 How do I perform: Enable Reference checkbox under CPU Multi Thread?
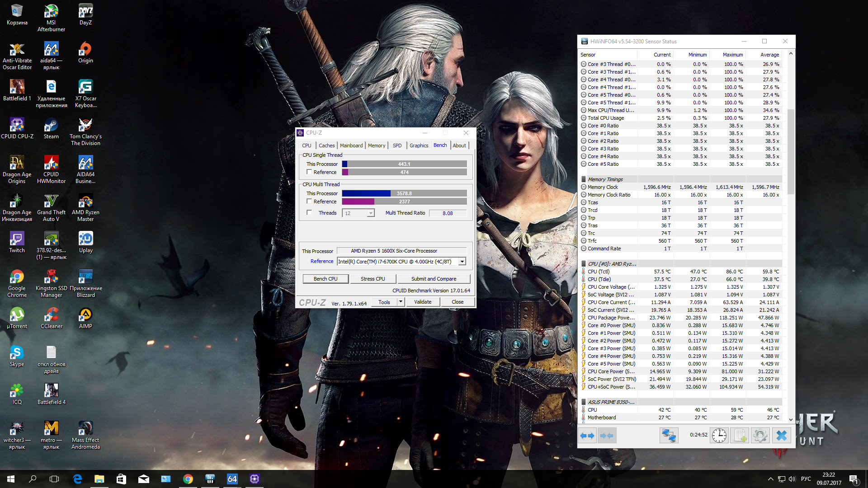pos(309,202)
